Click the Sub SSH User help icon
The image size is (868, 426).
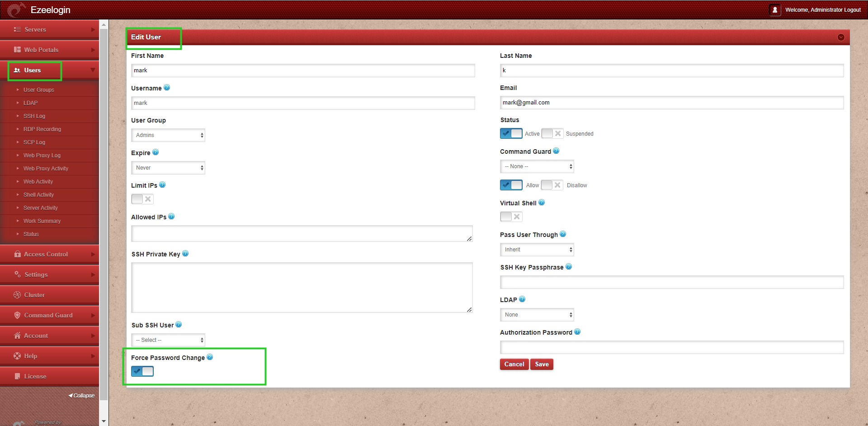pyautogui.click(x=179, y=325)
